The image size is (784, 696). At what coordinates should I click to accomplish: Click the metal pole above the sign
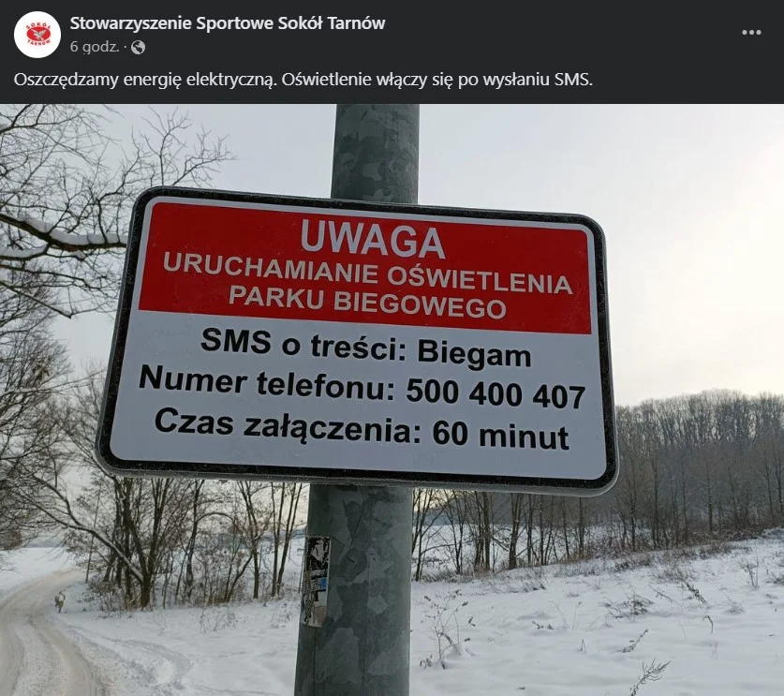click(375, 152)
